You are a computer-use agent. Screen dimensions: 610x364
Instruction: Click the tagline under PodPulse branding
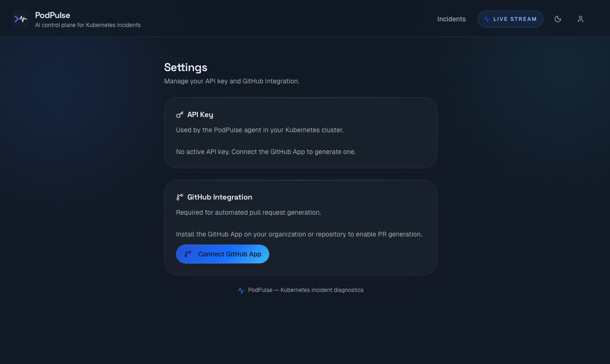[x=88, y=25]
